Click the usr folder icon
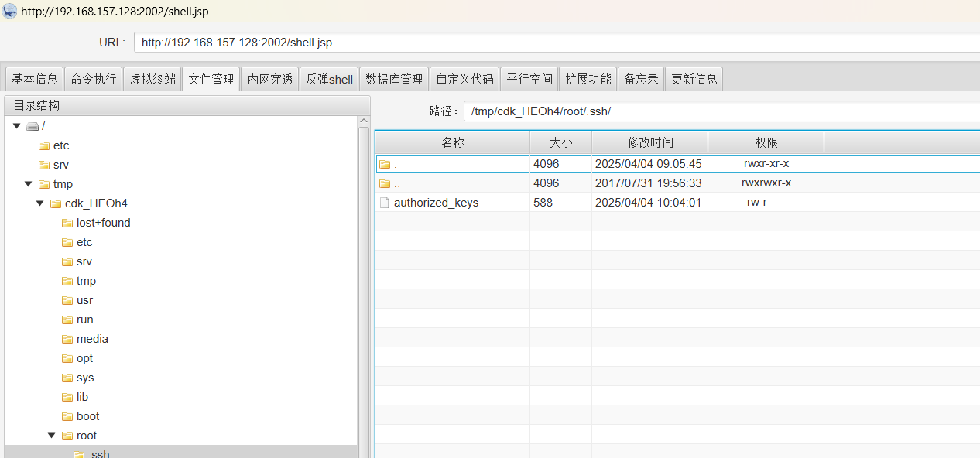Viewport: 980px width, 458px height. (x=67, y=300)
